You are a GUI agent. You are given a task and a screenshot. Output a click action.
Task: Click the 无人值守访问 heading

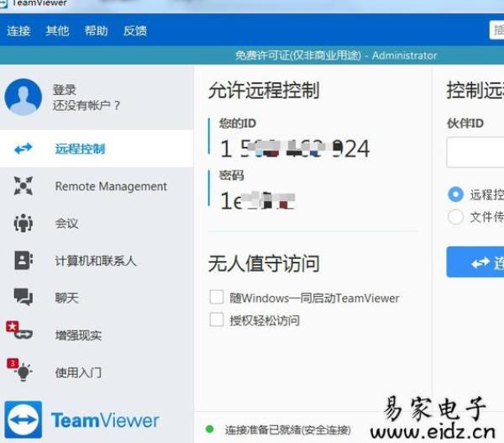coord(264,263)
